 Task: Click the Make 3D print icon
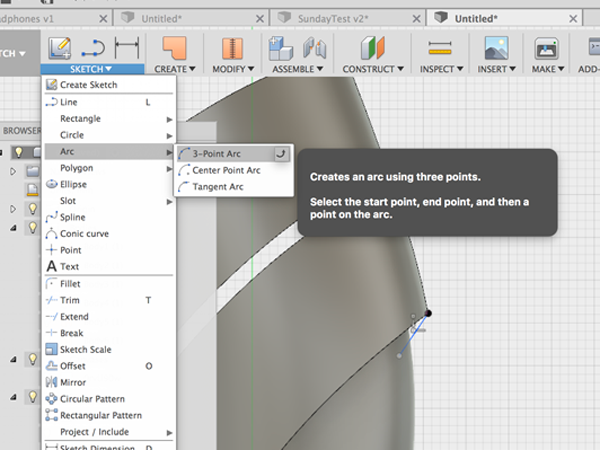click(546, 48)
